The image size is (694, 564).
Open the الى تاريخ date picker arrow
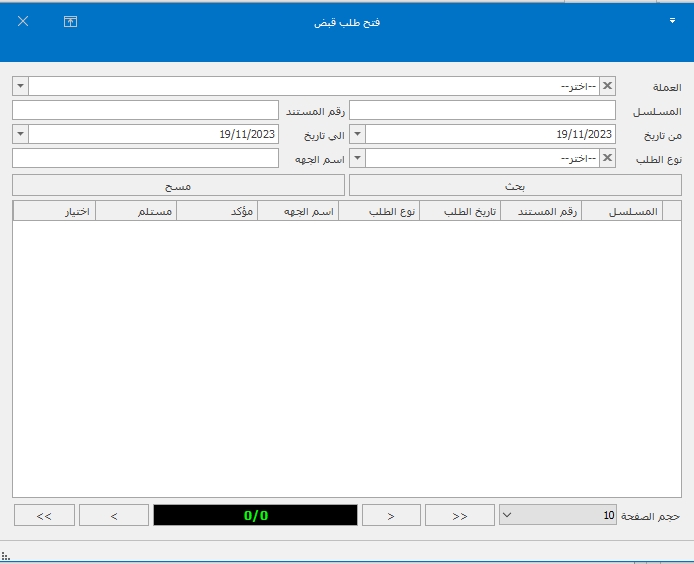pyautogui.click(x=21, y=134)
